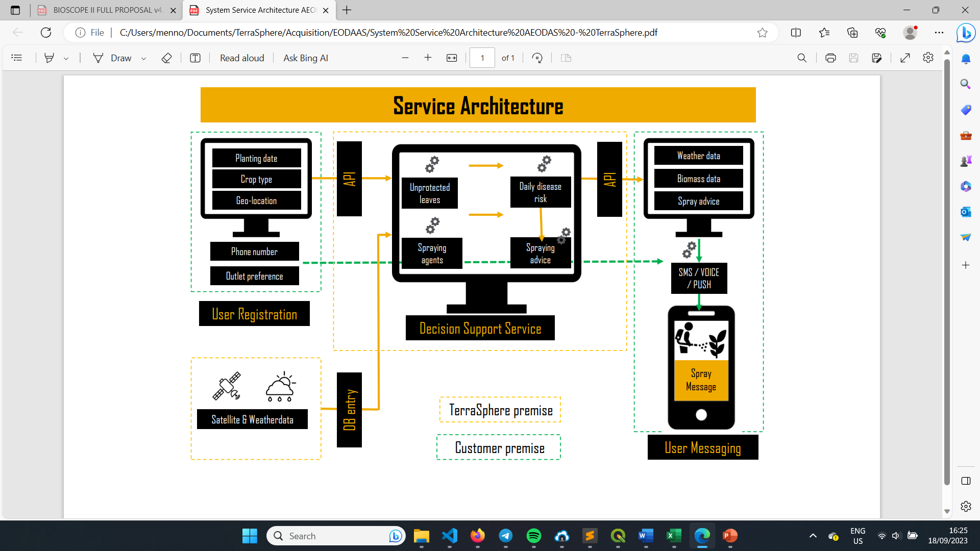This screenshot has width=980, height=551.
Task: Switch to BIOSCOPE II FULL PROPOSAL tab
Action: [106, 10]
